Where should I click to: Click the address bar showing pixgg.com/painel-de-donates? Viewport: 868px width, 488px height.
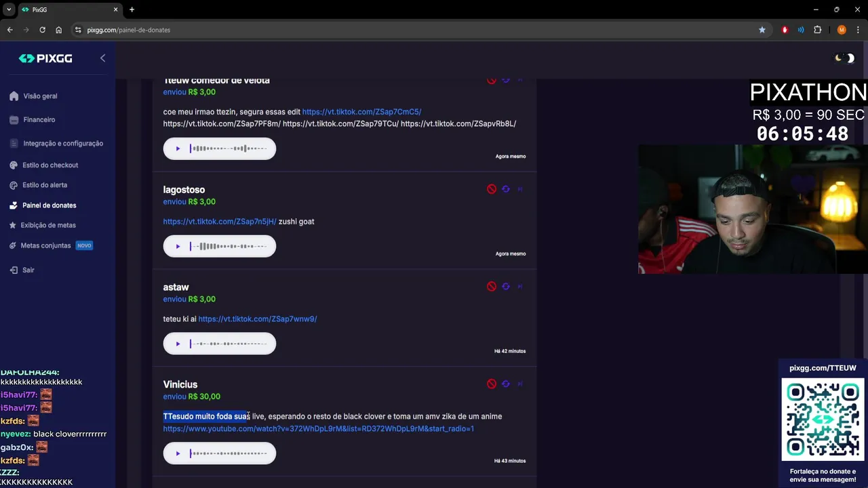(420, 30)
